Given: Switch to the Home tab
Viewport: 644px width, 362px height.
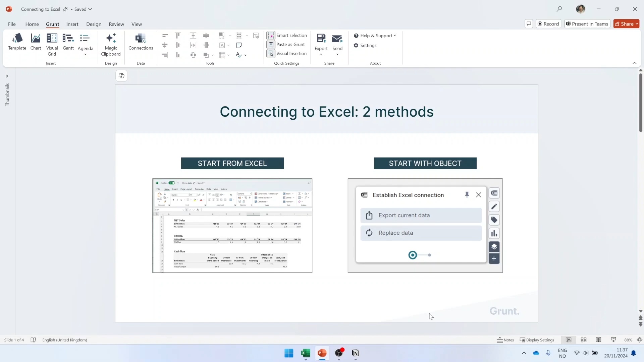Looking at the screenshot, I should pos(32,24).
